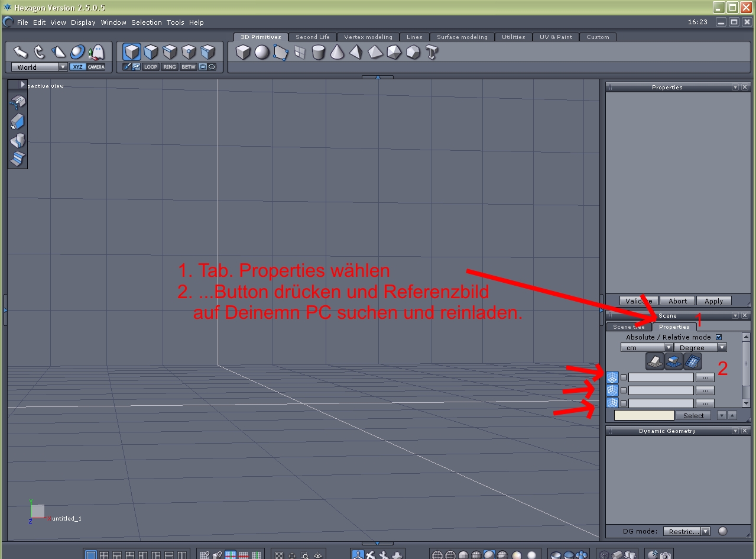The height and width of the screenshot is (559, 756).
Task: Open the File menu
Action: [x=22, y=22]
